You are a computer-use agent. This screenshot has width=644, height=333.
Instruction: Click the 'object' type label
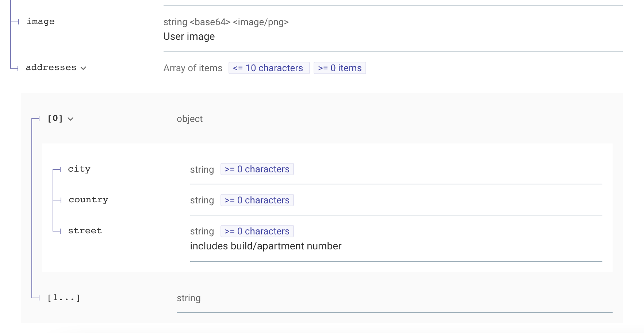click(x=189, y=119)
